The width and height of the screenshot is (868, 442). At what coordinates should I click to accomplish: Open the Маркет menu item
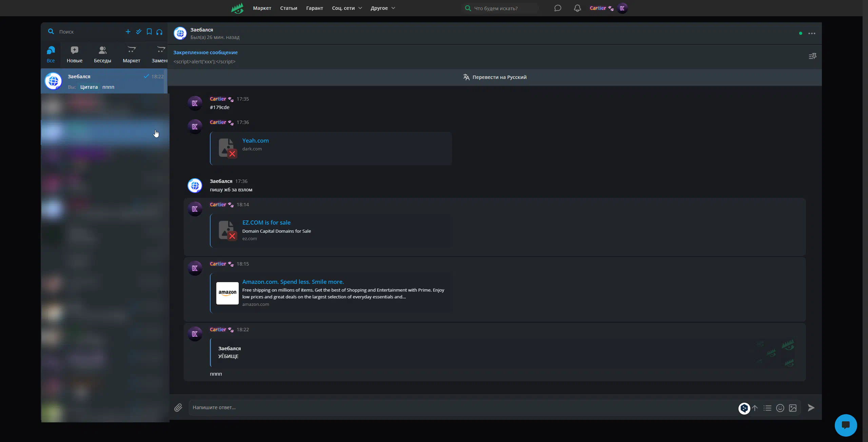pos(262,8)
